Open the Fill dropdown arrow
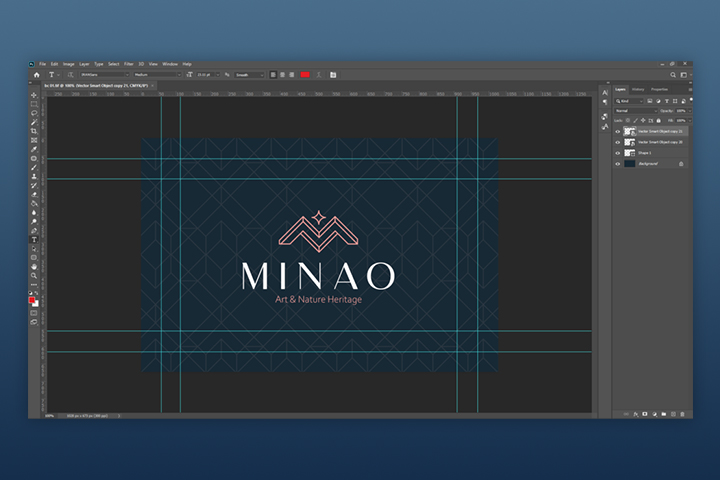The width and height of the screenshot is (720, 480). (x=690, y=120)
